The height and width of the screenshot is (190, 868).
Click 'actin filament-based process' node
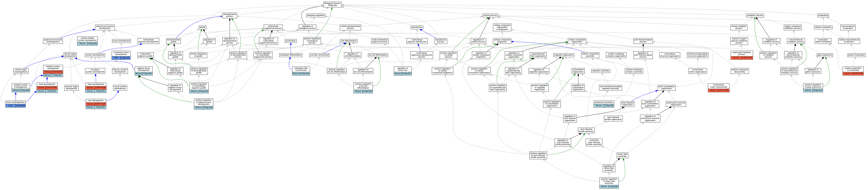[643, 41]
